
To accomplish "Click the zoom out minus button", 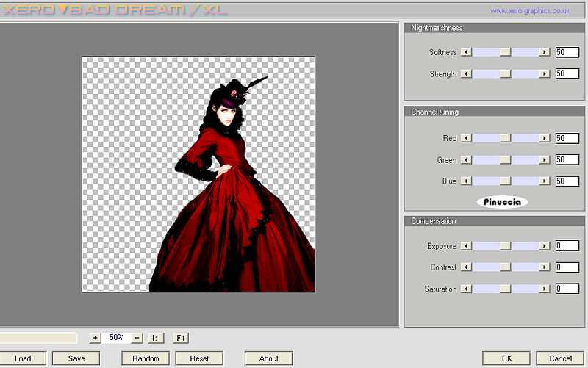I will [137, 338].
